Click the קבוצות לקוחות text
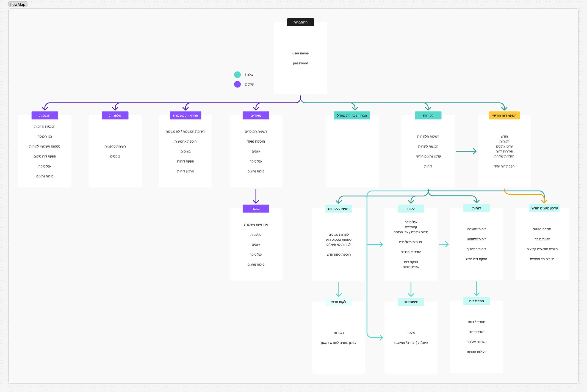The height and width of the screenshot is (392, 587). (x=428, y=146)
